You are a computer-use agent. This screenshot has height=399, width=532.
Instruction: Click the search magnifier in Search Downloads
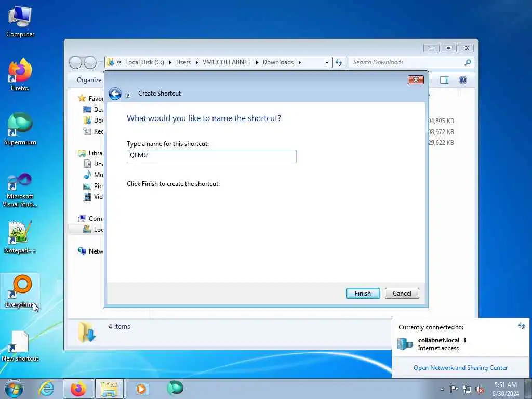click(468, 62)
